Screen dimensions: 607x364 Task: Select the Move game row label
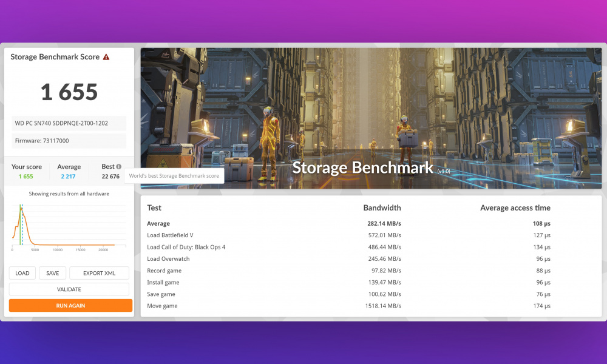[162, 306]
